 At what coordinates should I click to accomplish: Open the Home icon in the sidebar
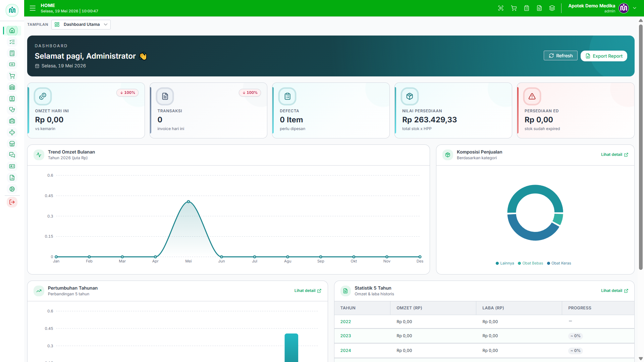point(12,31)
